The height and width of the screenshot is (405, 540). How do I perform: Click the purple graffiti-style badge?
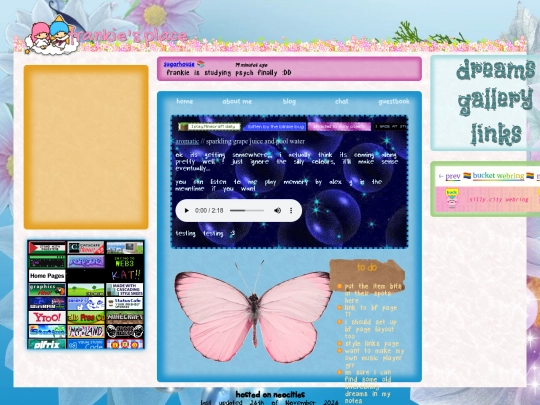pyautogui.click(x=86, y=262)
